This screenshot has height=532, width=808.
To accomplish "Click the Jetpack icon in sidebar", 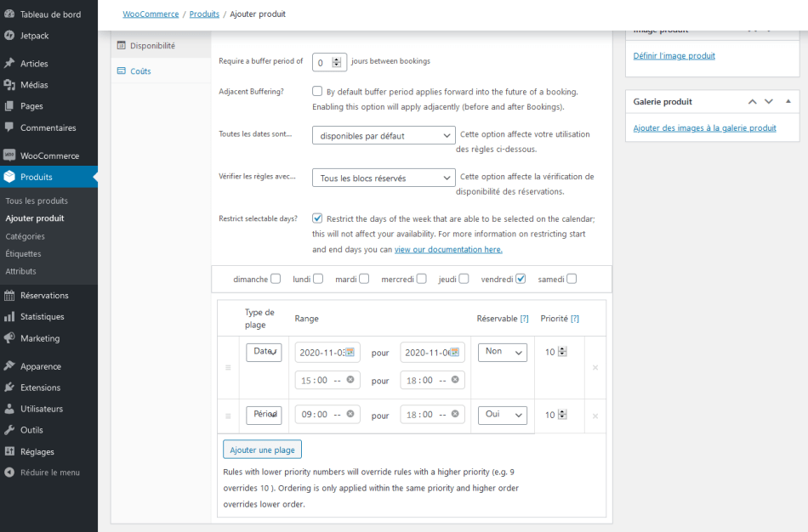I will (9, 36).
